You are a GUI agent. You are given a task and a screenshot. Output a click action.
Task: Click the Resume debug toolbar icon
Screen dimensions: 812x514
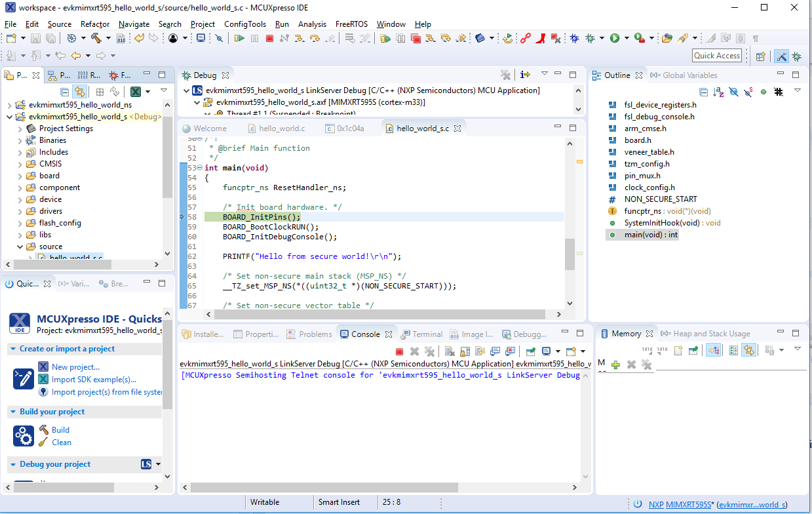pyautogui.click(x=239, y=39)
